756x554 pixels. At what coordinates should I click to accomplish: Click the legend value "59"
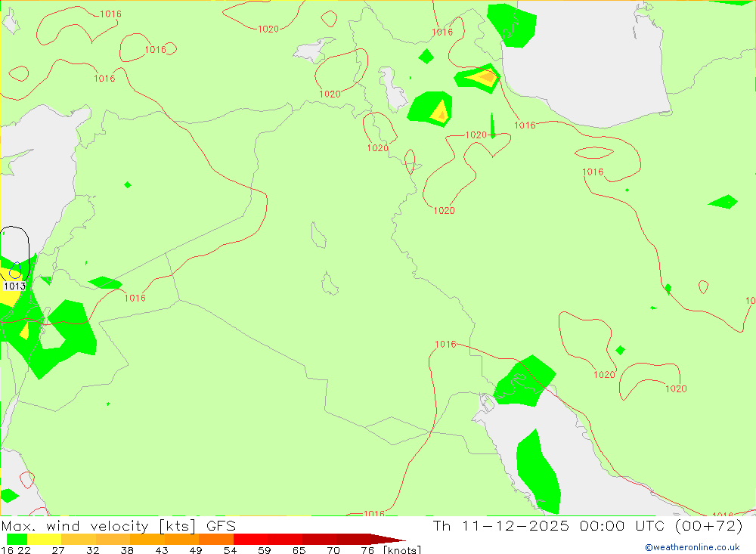coord(265,550)
